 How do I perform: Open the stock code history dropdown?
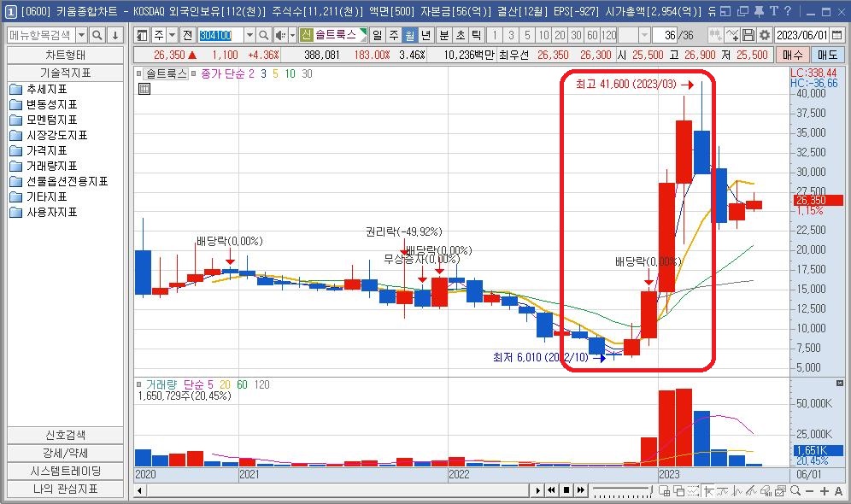point(249,35)
